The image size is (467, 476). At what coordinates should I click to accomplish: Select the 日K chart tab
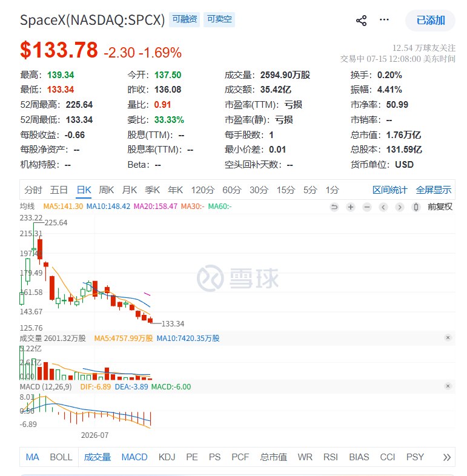point(84,190)
